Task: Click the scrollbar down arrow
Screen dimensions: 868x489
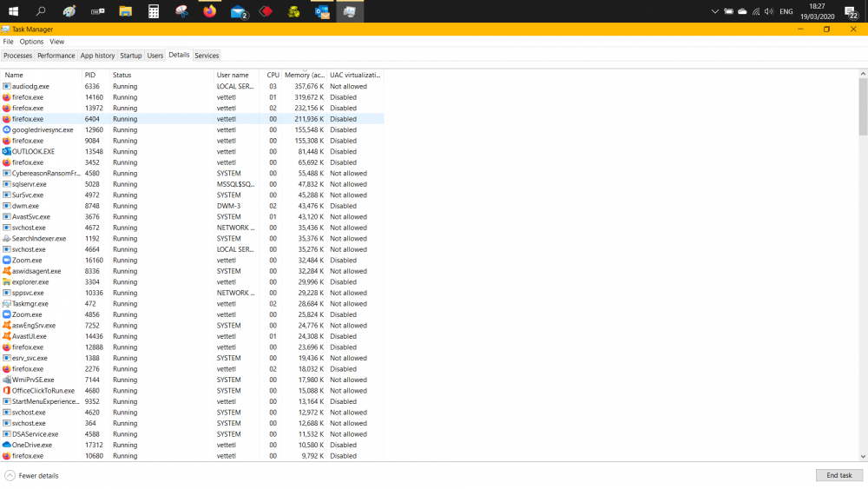Action: tap(863, 457)
